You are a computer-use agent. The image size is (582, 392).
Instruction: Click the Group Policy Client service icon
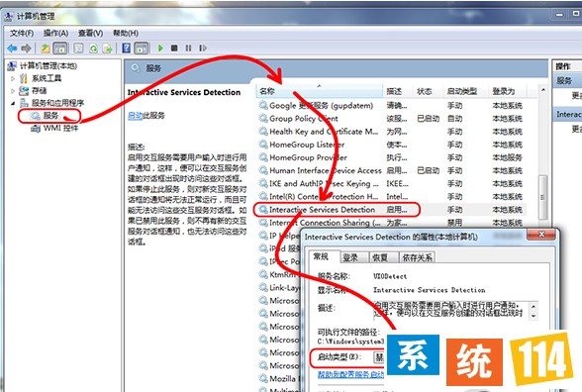click(263, 119)
